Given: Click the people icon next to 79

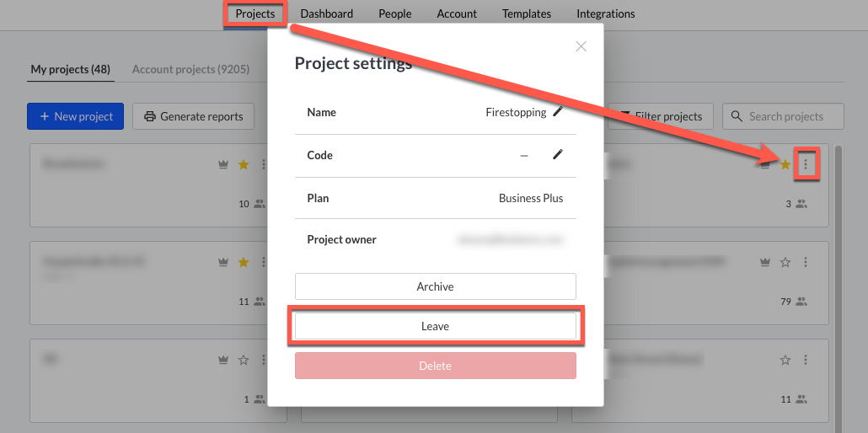Looking at the screenshot, I should click(x=801, y=301).
